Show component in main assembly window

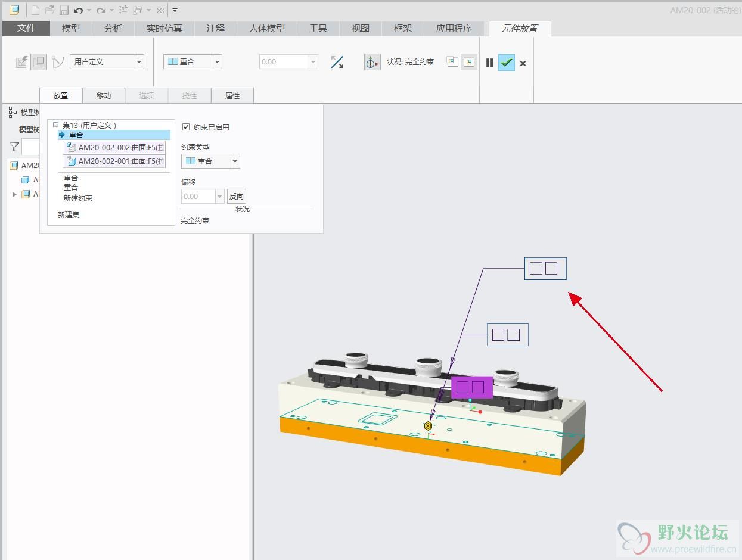click(x=469, y=62)
